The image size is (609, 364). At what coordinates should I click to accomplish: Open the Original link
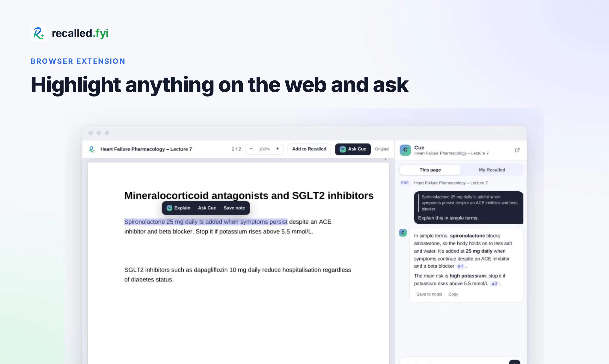[x=382, y=149]
